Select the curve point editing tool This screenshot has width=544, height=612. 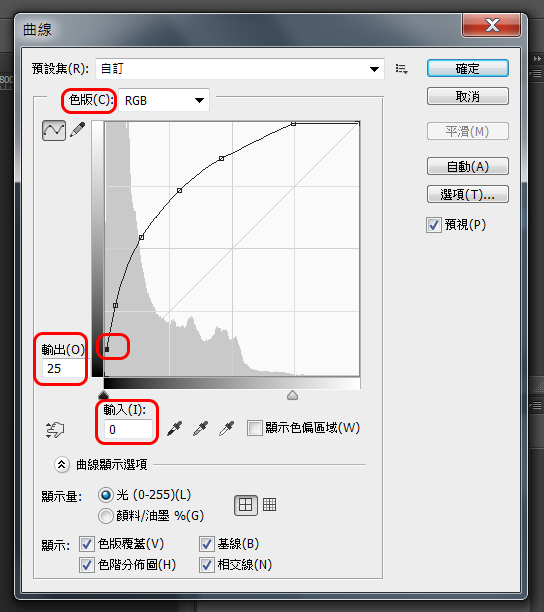coord(54,130)
